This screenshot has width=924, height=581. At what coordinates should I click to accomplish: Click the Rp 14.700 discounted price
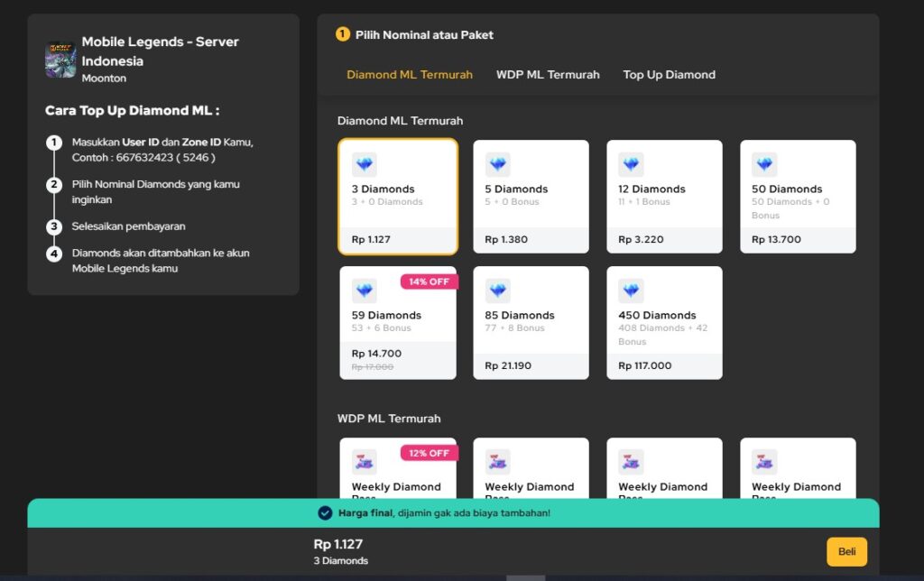376,354
